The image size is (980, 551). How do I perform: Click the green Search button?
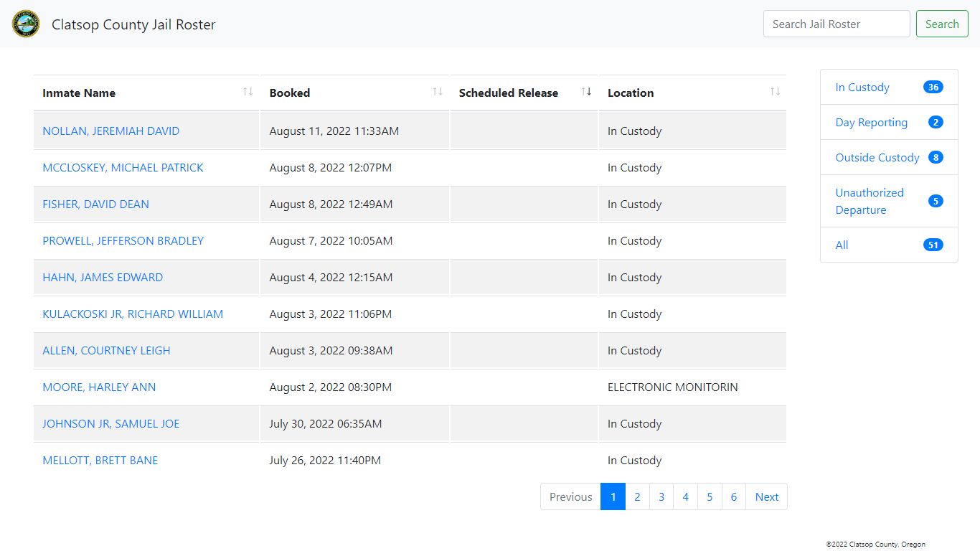click(x=942, y=24)
